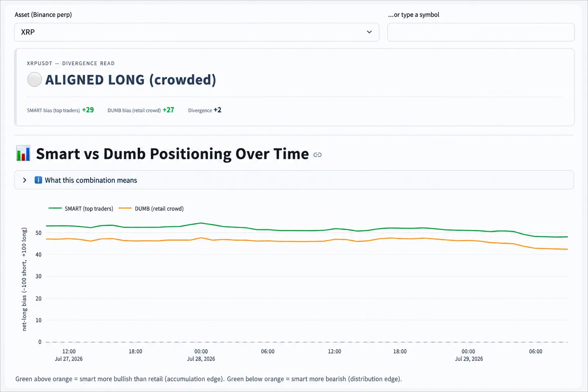Click the white circle status indicator
Image resolution: width=588 pixels, height=392 pixels.
tap(35, 80)
